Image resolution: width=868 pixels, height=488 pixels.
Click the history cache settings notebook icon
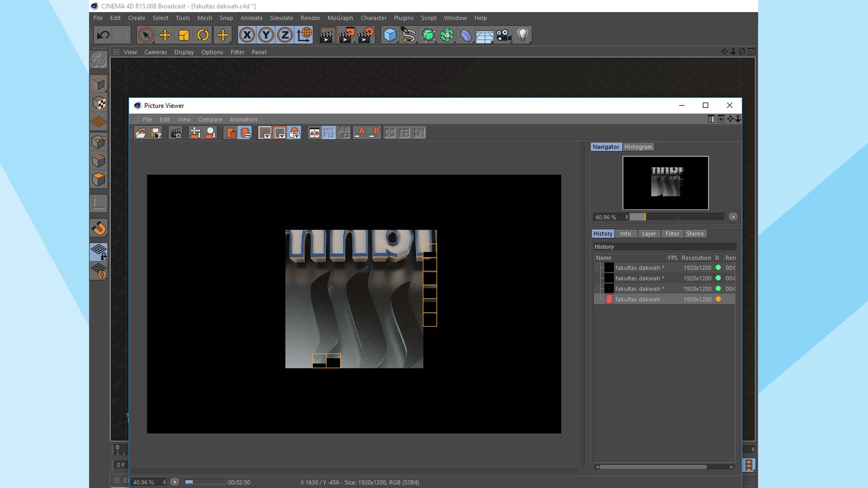coord(245,133)
